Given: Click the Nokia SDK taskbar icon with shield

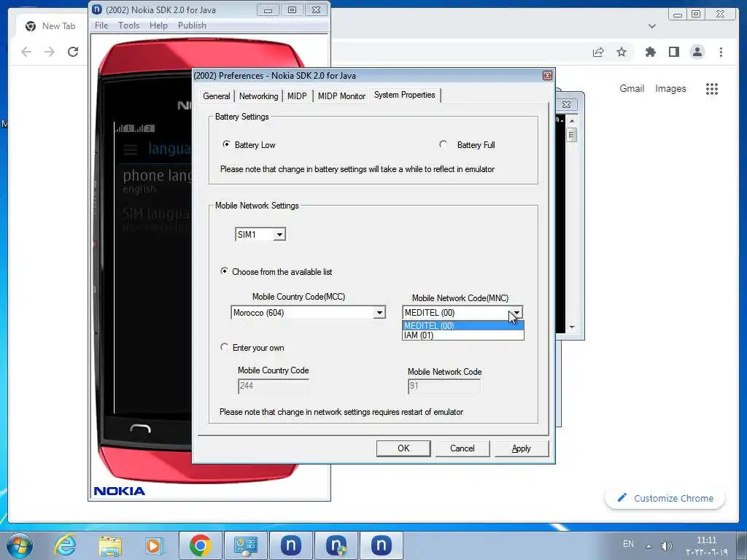Looking at the screenshot, I should (x=336, y=545).
